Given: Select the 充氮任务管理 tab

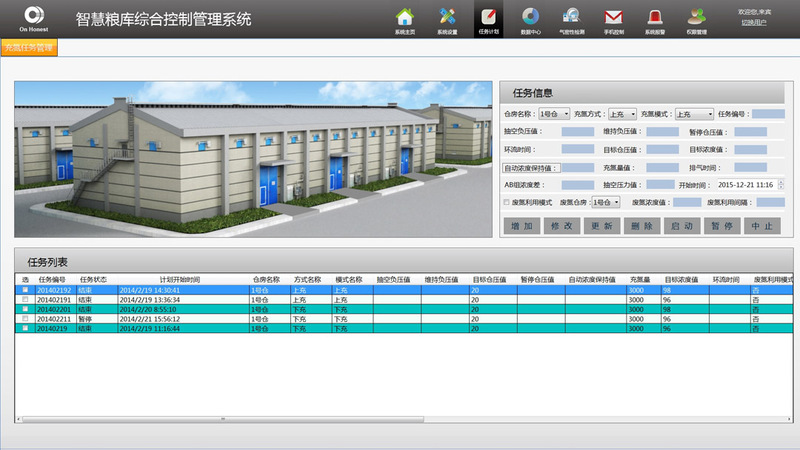Looking at the screenshot, I should coord(29,47).
